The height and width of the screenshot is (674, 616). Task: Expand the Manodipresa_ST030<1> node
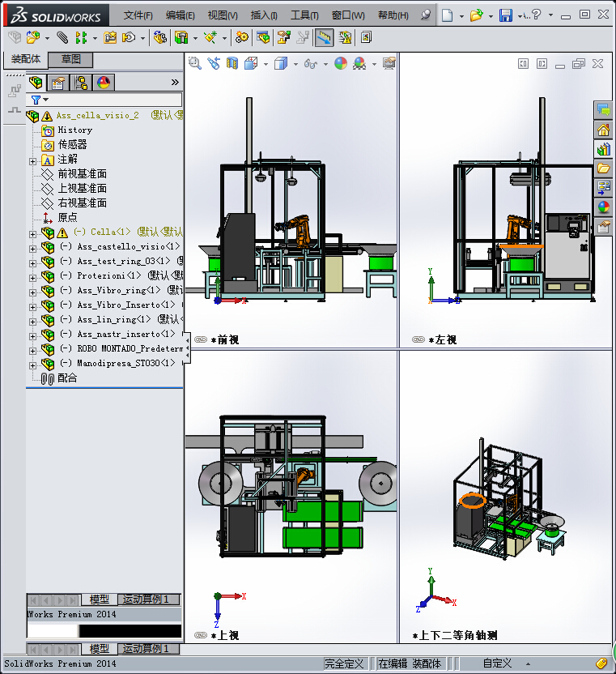[x=32, y=365]
